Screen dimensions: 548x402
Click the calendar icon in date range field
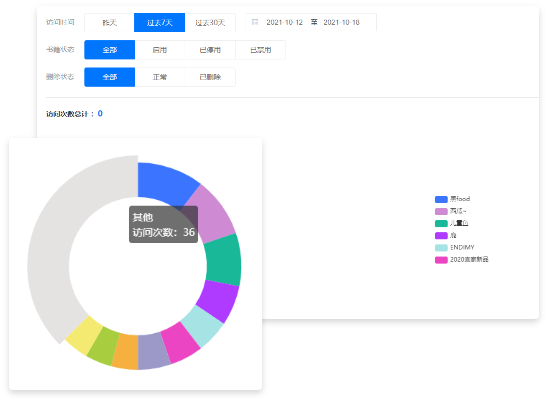(x=255, y=22)
